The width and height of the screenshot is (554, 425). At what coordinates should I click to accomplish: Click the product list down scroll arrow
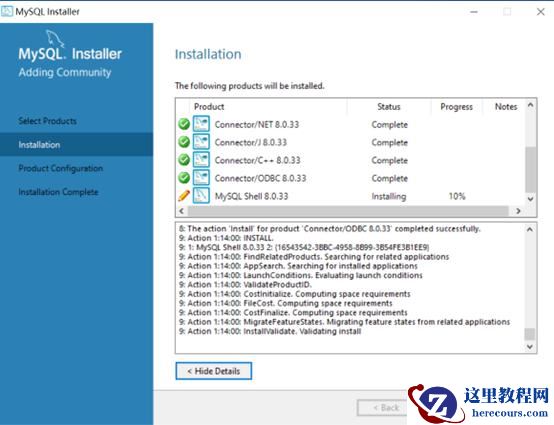click(530, 199)
